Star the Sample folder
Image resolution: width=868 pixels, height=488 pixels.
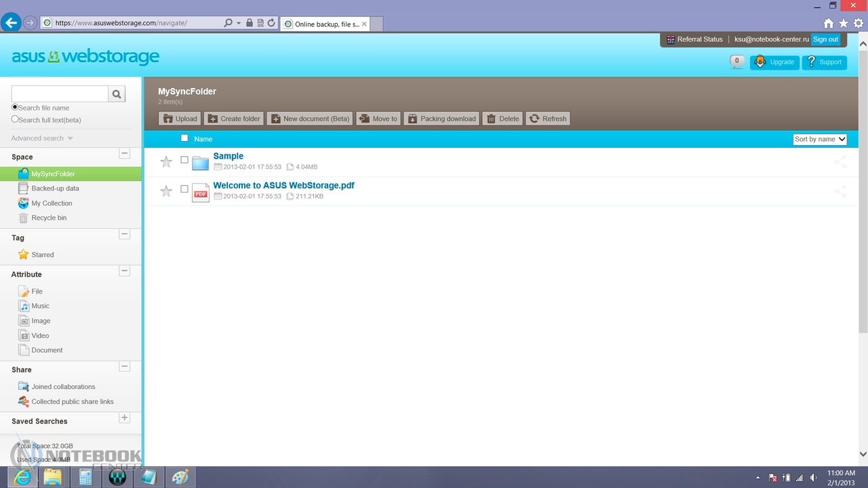[166, 162]
